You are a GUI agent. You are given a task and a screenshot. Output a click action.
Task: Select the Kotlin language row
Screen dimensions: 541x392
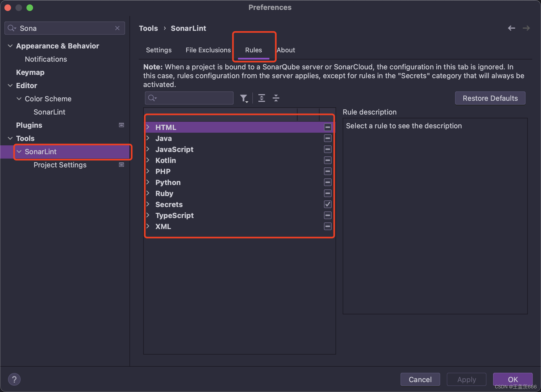point(239,160)
